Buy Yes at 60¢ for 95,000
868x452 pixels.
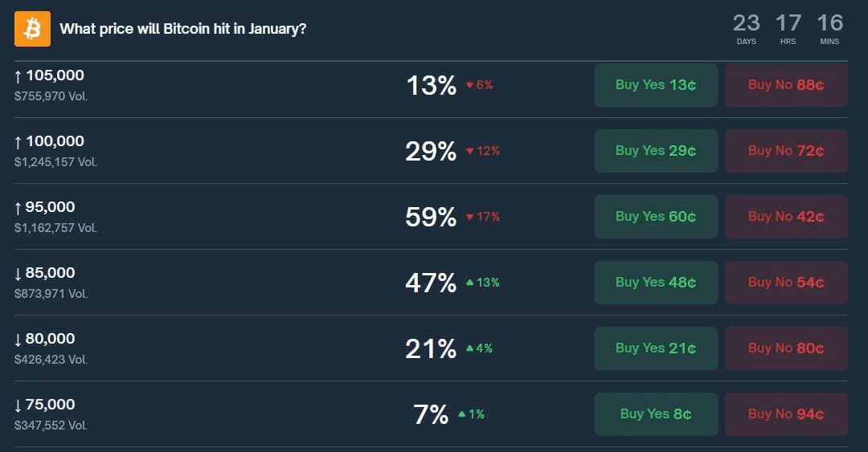[656, 217]
